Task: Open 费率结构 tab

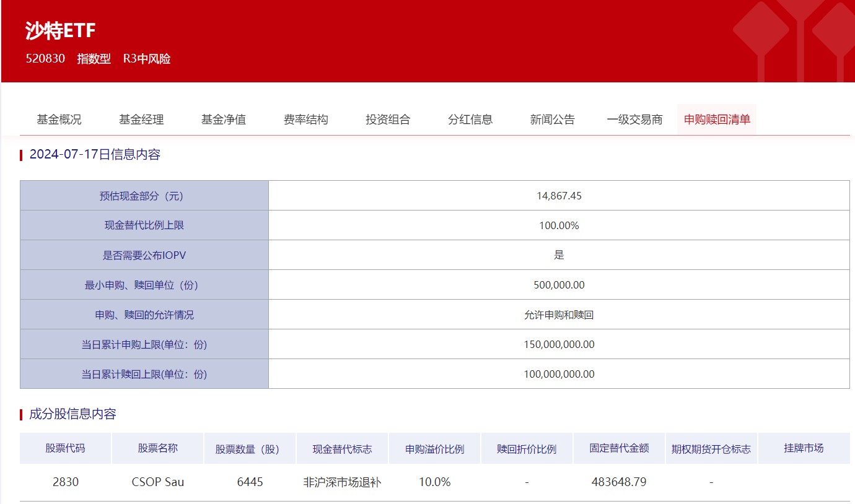Action: click(306, 119)
